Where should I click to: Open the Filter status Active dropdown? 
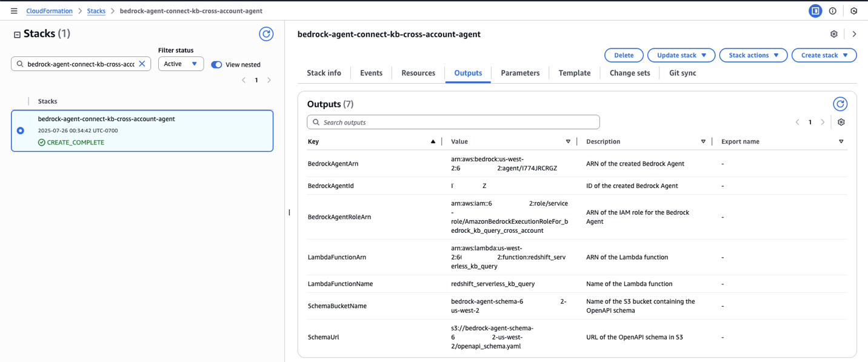click(181, 64)
